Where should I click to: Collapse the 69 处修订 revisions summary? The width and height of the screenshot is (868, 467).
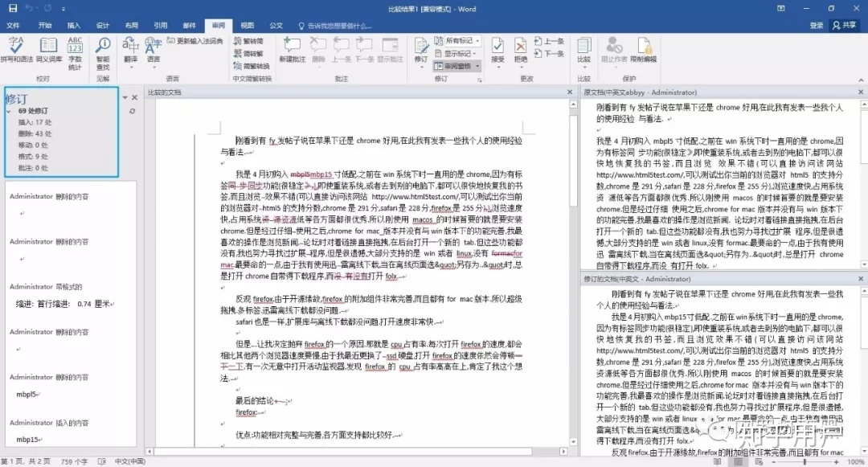click(x=9, y=111)
